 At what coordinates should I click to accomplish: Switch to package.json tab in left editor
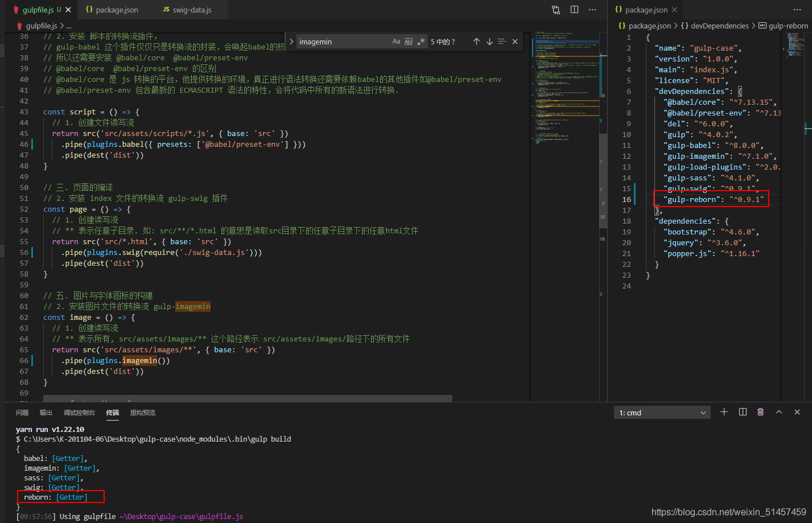[117, 10]
